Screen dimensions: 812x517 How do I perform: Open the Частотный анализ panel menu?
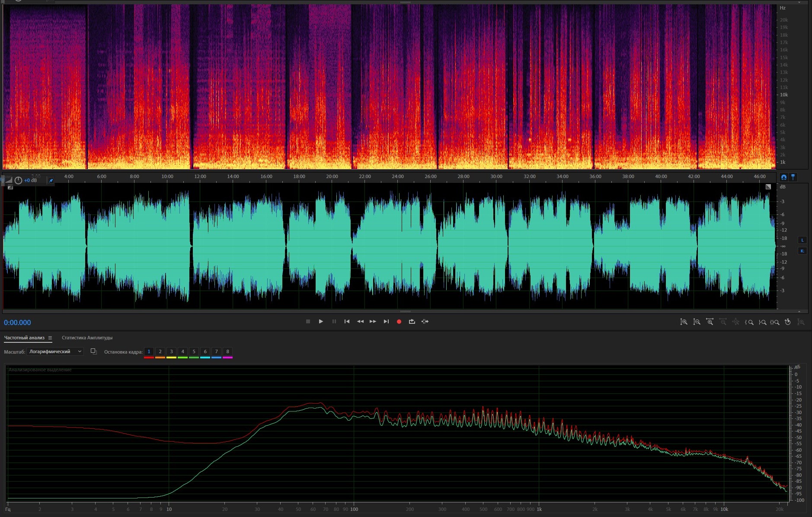tap(50, 338)
